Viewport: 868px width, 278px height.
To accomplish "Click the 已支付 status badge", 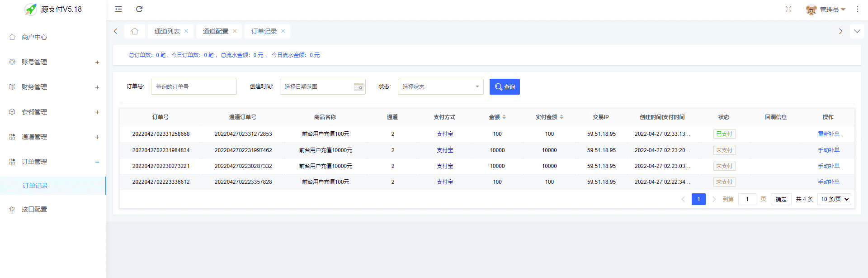I will click(724, 134).
